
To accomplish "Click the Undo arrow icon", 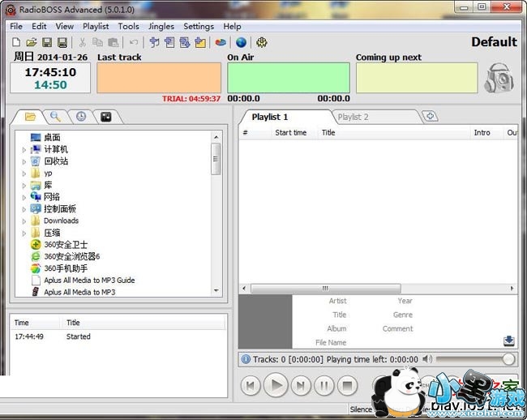I will click(134, 42).
